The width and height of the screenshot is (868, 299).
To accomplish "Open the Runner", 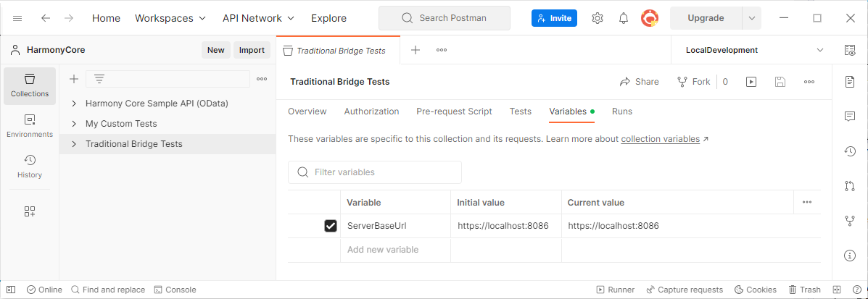I will tap(615, 290).
